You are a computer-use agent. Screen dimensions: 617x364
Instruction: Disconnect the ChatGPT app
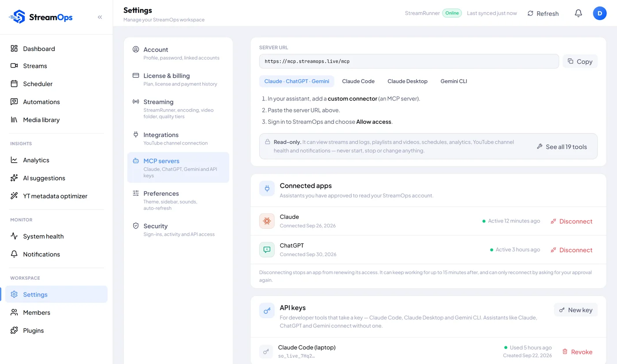click(x=572, y=250)
